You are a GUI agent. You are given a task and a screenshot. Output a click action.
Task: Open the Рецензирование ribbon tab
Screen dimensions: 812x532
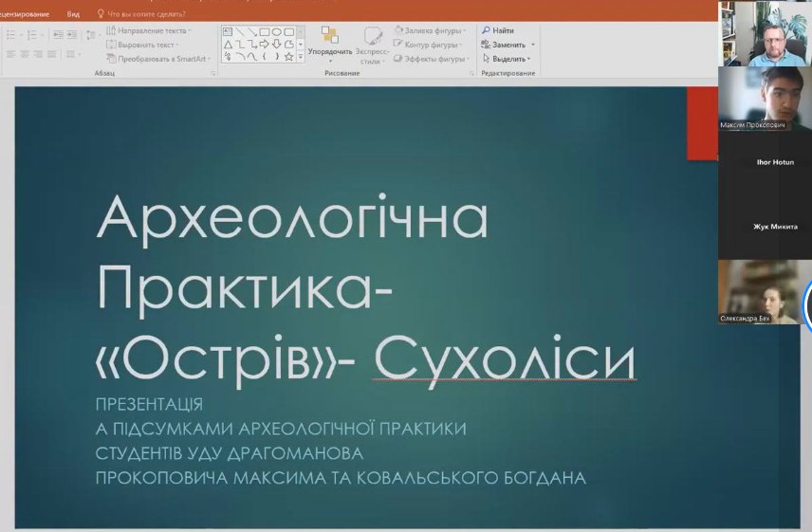25,14
